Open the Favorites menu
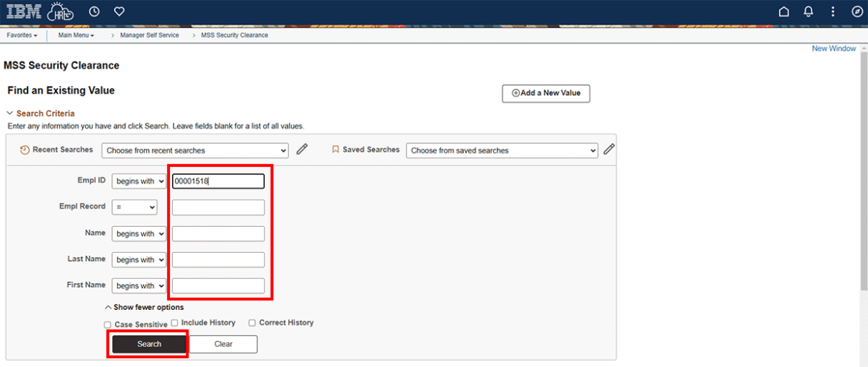This screenshot has width=868, height=367. tap(22, 35)
